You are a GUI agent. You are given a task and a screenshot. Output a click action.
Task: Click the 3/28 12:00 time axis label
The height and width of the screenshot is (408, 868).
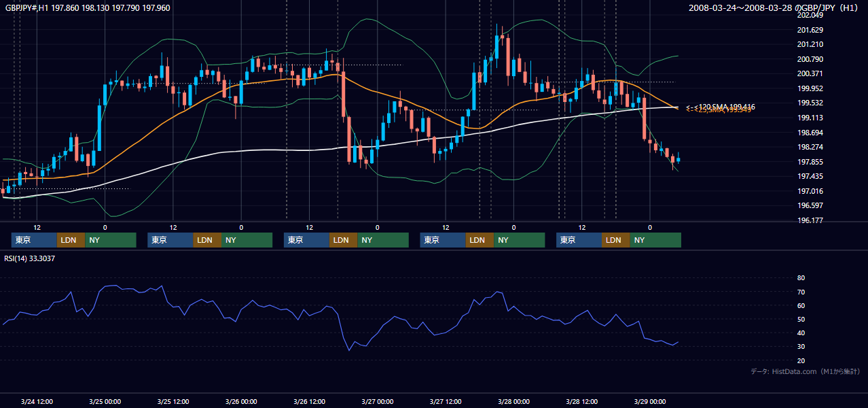(x=581, y=401)
